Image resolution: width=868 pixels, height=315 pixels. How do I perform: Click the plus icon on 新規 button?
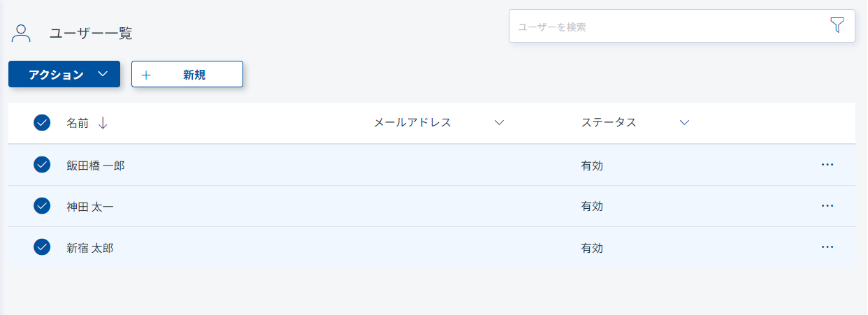point(146,75)
